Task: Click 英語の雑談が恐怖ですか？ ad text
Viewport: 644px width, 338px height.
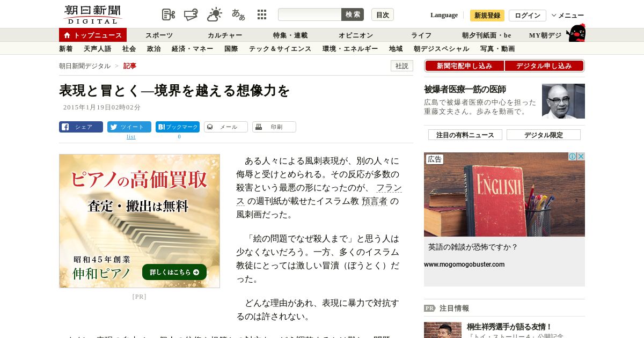Action: 473,247
